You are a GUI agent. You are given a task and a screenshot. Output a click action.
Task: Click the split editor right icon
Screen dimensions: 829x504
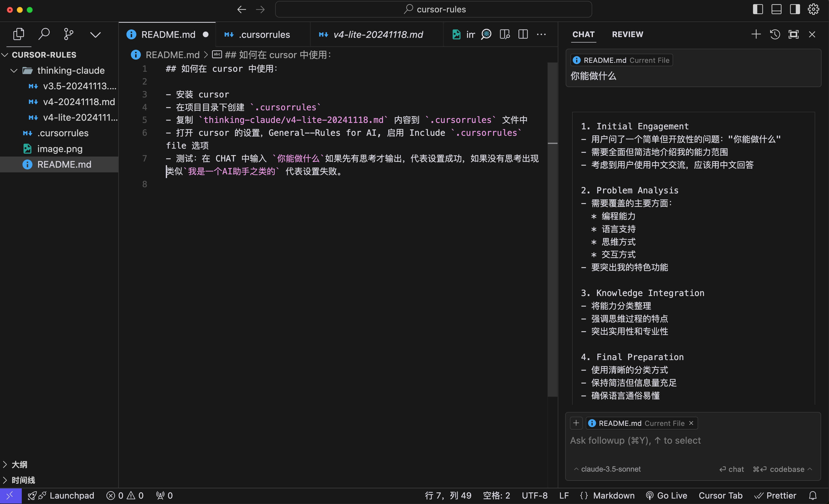click(x=523, y=34)
